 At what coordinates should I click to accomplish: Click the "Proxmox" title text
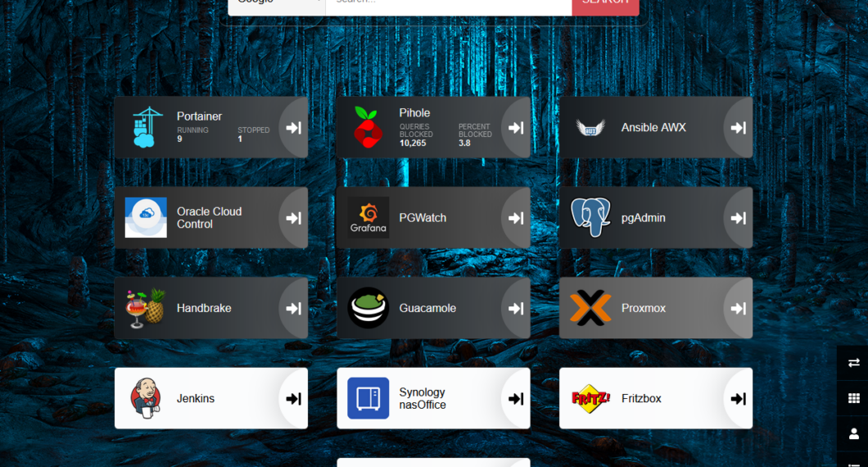tap(644, 308)
